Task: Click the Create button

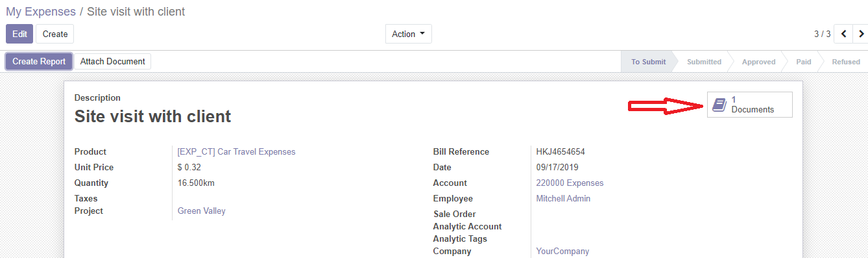Action: point(55,34)
